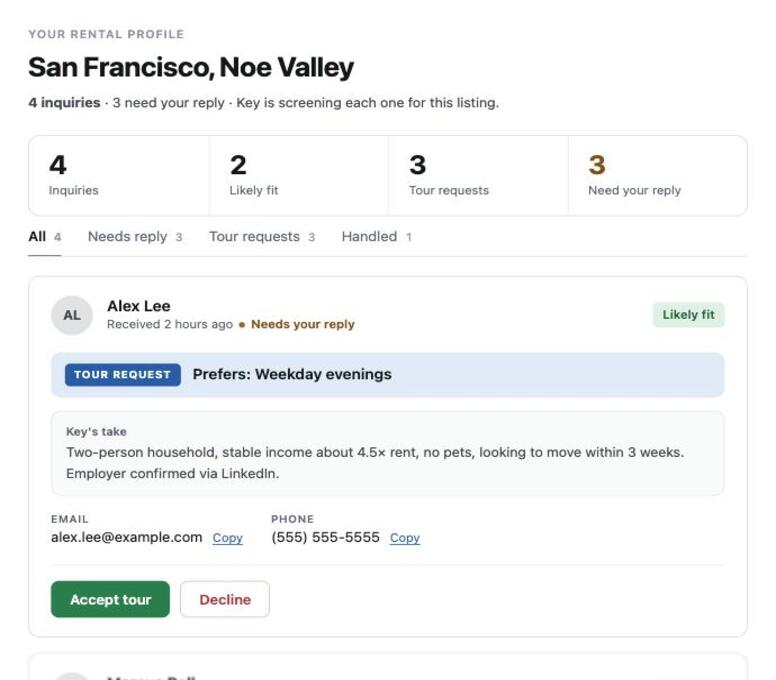Click Prefers: Weekday evenings text
The width and height of the screenshot is (776, 680).
[x=292, y=375]
